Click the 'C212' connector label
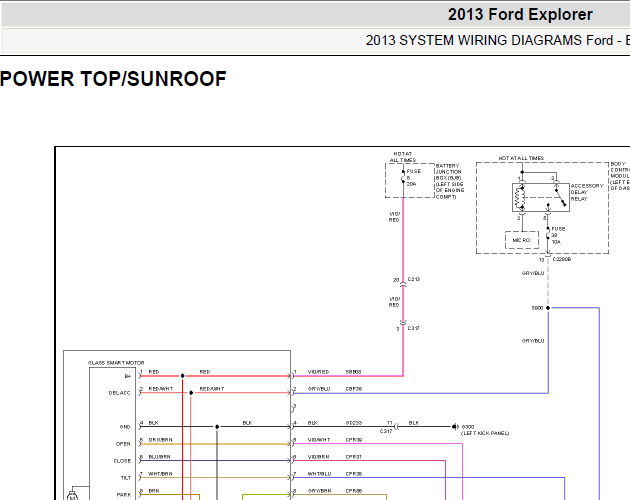 click(414, 279)
